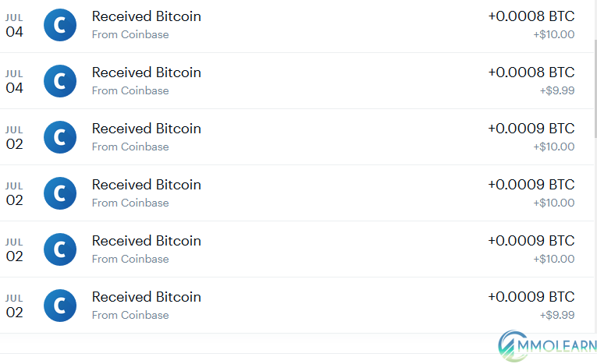This screenshot has height=364, width=597.
Task: Select the Jul 04 +0.0008 BTC amount worth $10.00
Action: pos(531,16)
